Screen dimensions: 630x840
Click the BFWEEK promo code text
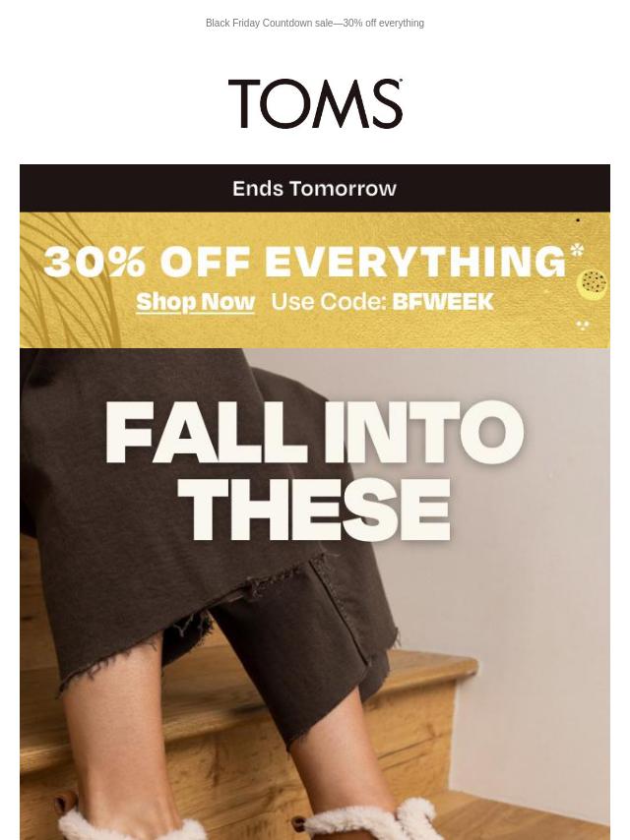443,302
